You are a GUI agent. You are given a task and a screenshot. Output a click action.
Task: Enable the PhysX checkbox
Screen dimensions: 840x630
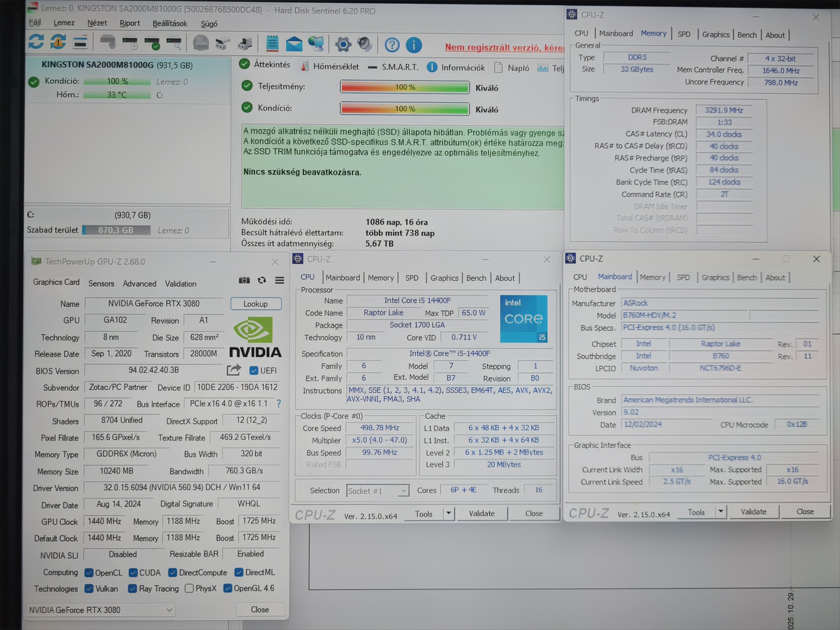point(189,588)
